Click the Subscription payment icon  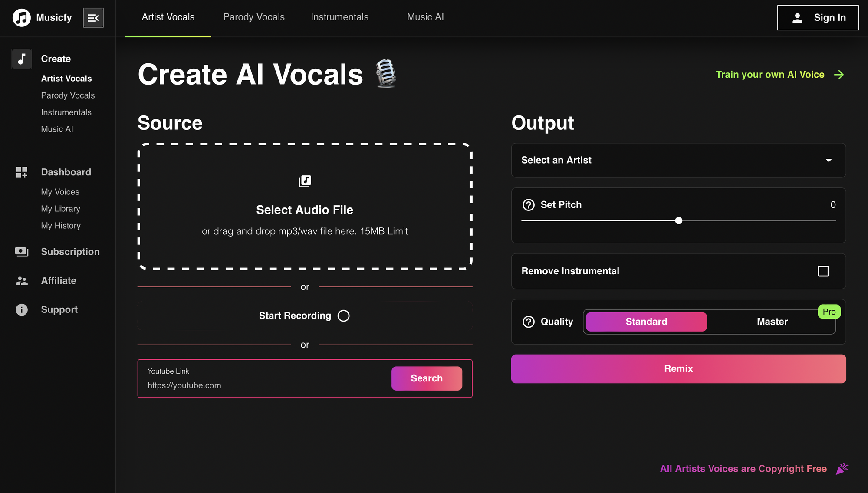point(22,252)
